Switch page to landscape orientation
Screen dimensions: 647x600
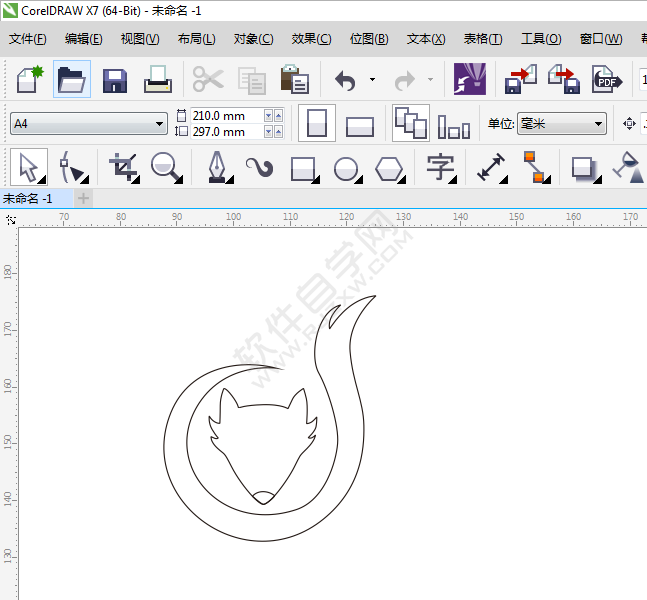click(360, 125)
